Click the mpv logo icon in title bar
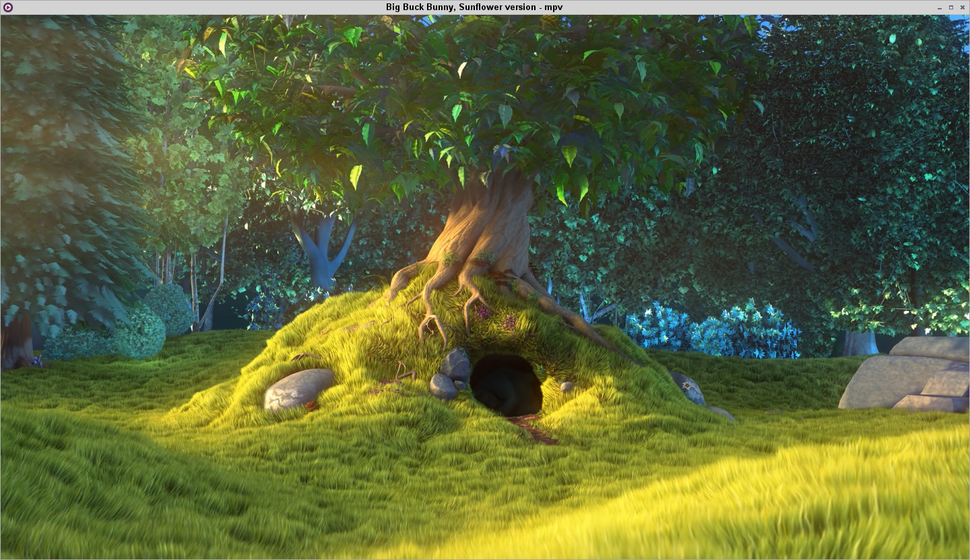 (7, 7)
